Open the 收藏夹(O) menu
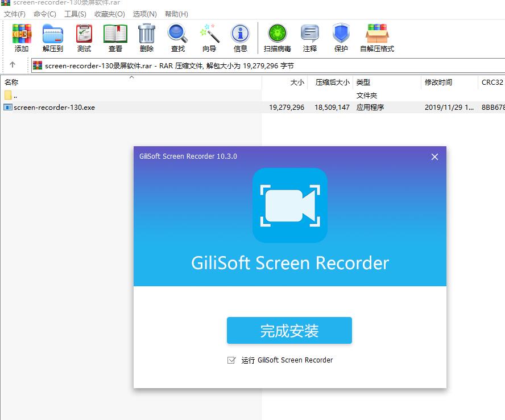 (110, 14)
